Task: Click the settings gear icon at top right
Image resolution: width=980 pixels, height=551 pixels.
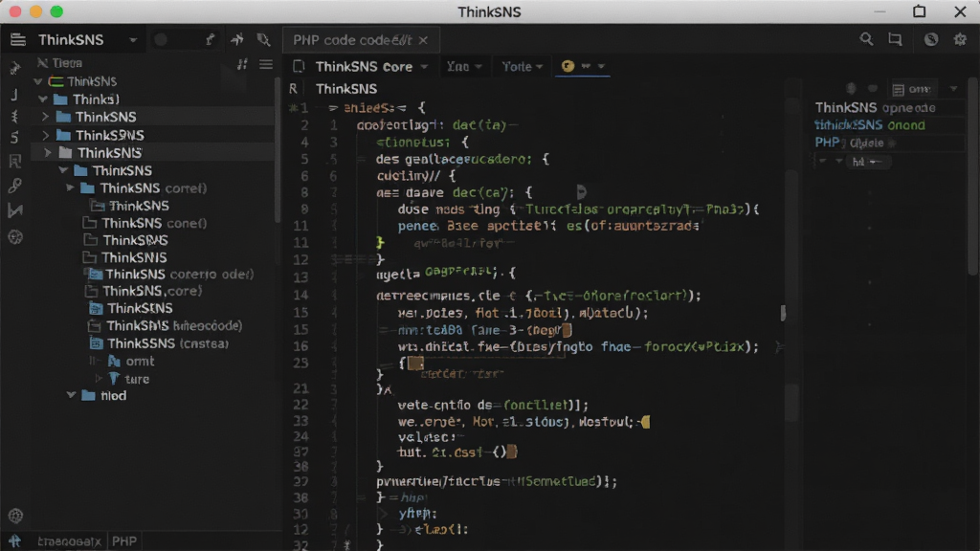Action: [x=960, y=39]
